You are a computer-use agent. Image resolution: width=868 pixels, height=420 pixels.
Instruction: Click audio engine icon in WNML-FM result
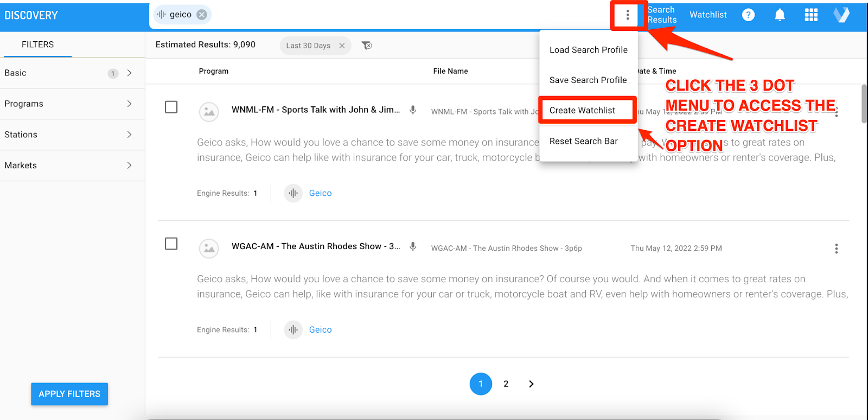pos(293,193)
